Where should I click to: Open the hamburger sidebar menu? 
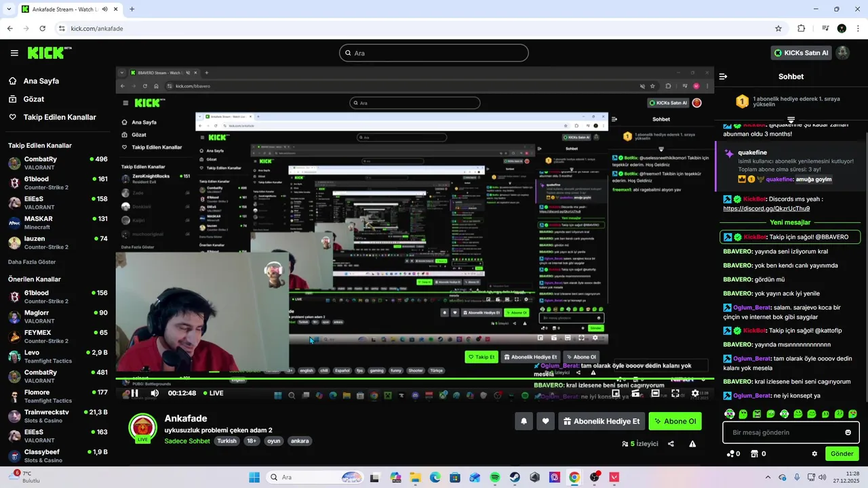(x=14, y=53)
